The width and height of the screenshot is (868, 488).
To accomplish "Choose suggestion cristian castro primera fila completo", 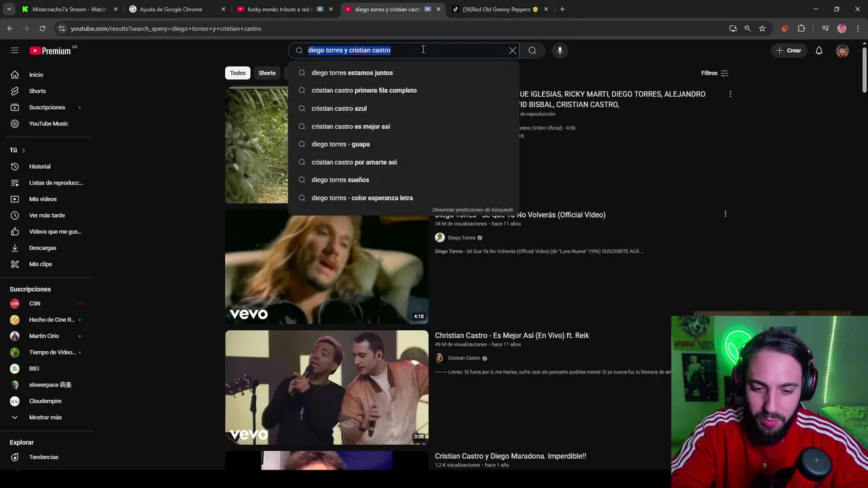I will pyautogui.click(x=403, y=90).
